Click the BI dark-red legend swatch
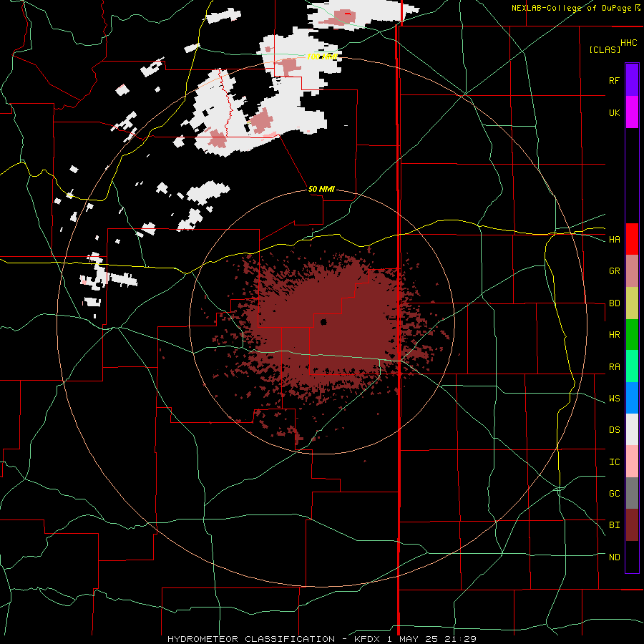644x644 pixels. [632, 525]
